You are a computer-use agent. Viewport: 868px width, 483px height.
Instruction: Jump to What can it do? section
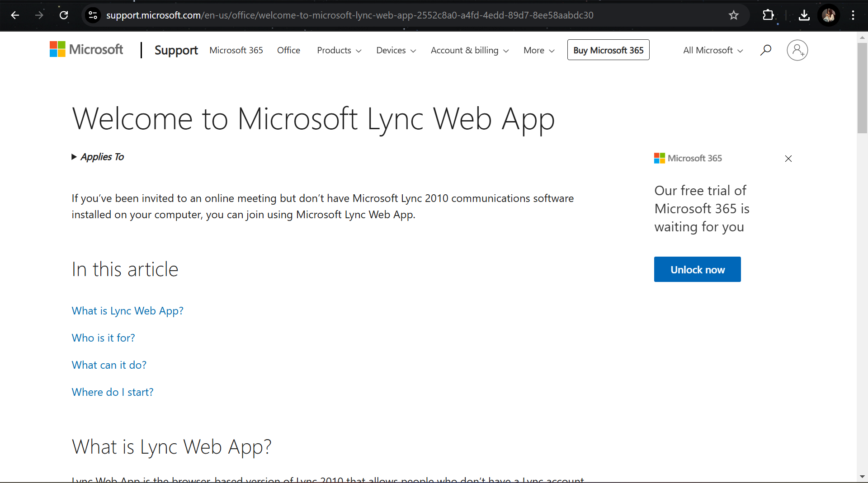pos(109,365)
